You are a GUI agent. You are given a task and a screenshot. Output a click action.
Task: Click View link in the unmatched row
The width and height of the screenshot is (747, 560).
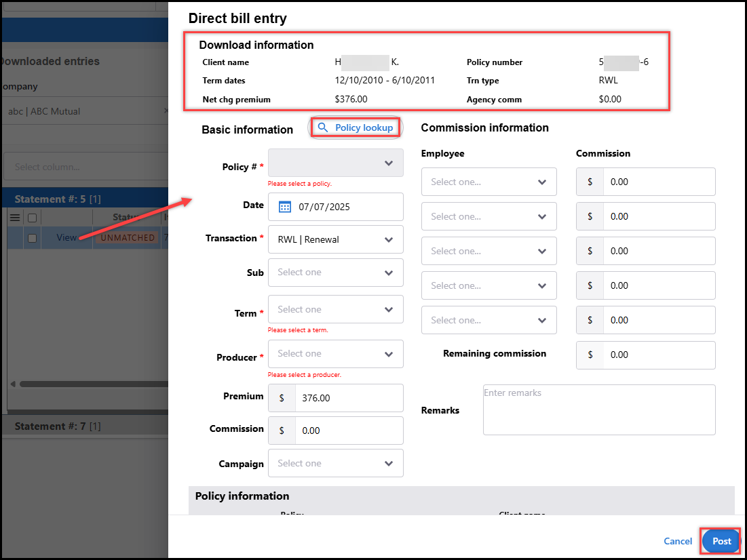click(x=66, y=237)
